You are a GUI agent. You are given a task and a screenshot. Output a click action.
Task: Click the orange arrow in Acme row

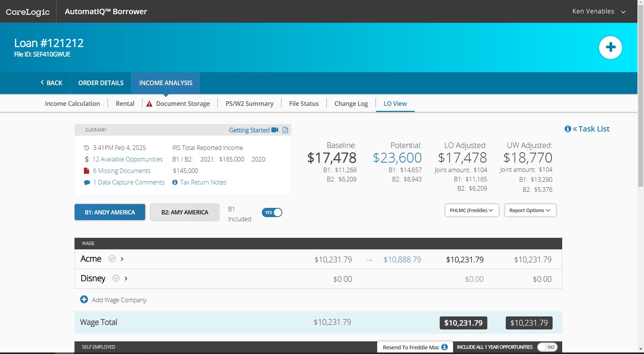369,260
